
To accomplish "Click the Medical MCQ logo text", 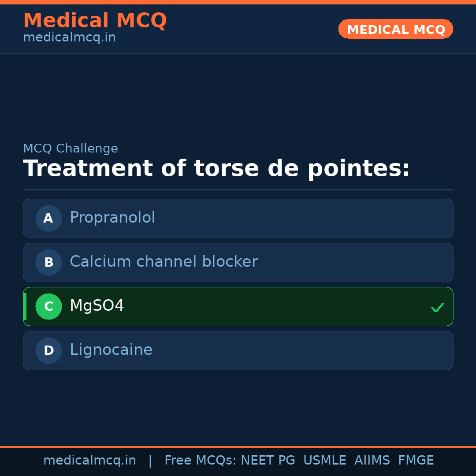I will pyautogui.click(x=95, y=21).
